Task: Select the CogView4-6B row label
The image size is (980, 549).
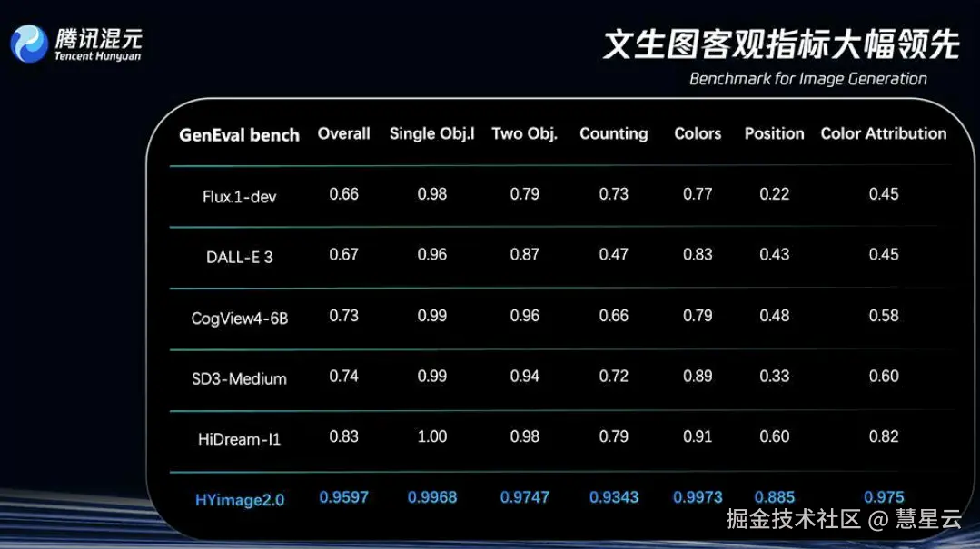Action: (240, 319)
